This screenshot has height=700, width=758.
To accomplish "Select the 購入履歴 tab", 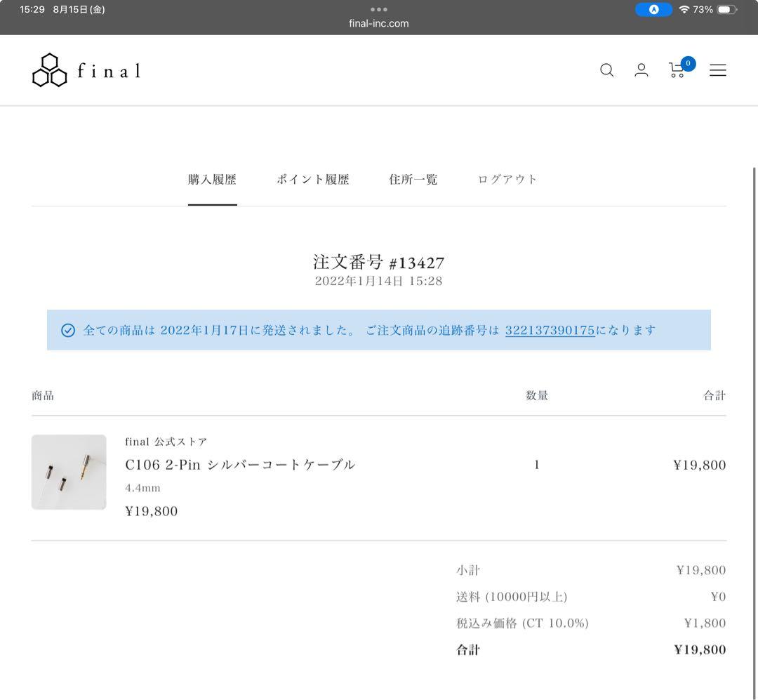I will [213, 179].
